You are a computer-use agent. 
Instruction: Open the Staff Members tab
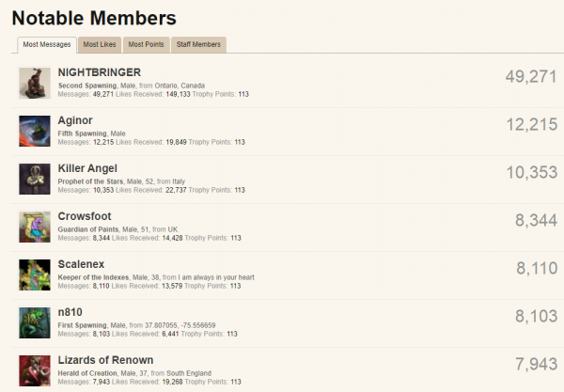tap(198, 44)
